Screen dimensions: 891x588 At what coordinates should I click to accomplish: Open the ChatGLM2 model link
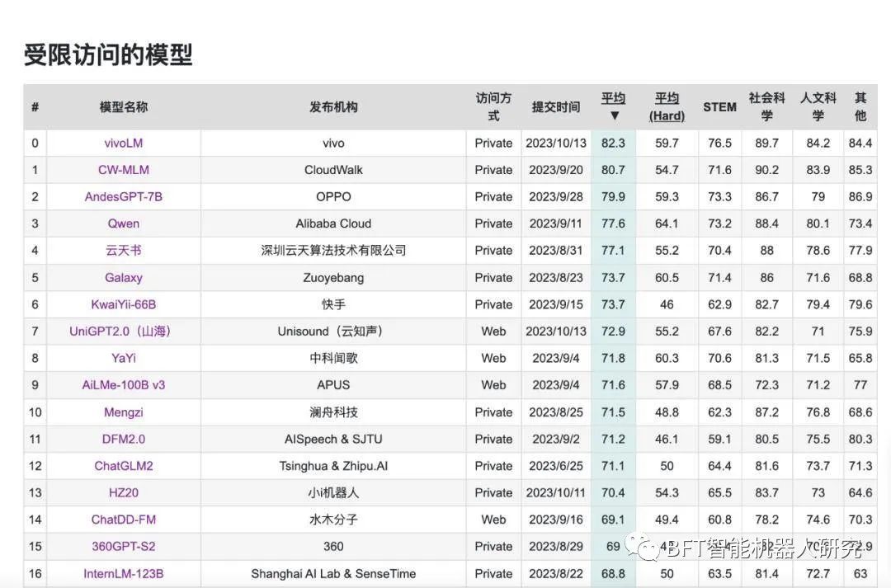point(123,466)
